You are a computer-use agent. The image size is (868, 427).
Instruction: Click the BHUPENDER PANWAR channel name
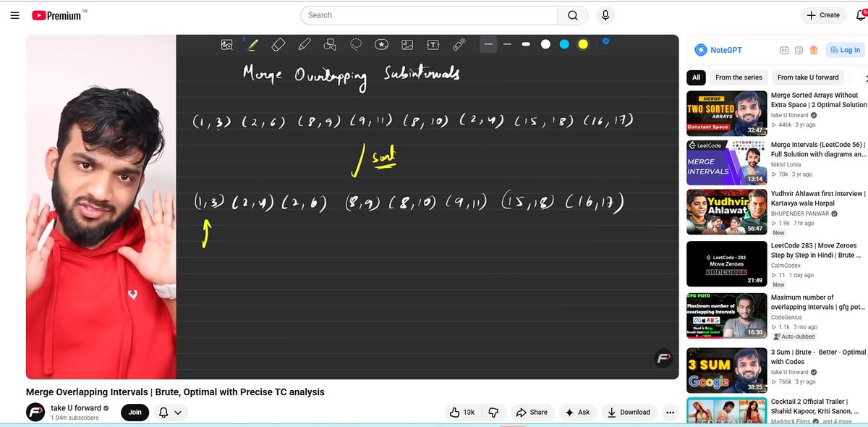pyautogui.click(x=799, y=214)
